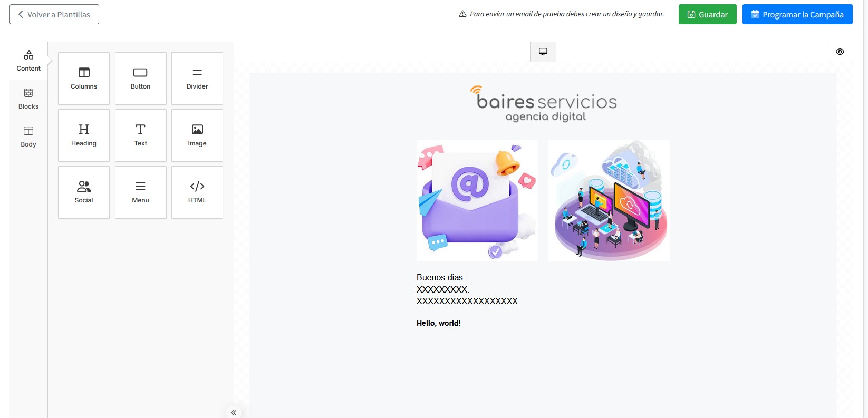Switch to desktop view mode
868x418 pixels.
pos(543,52)
